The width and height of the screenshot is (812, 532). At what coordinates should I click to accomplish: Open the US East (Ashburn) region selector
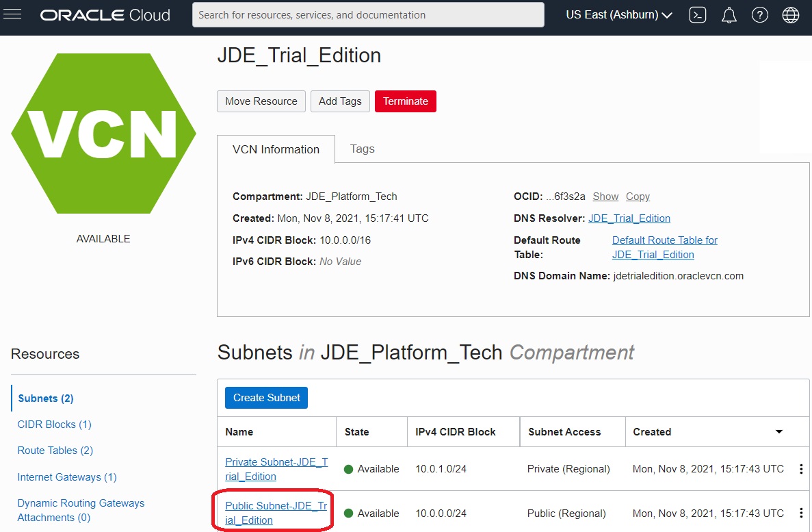[617, 14]
